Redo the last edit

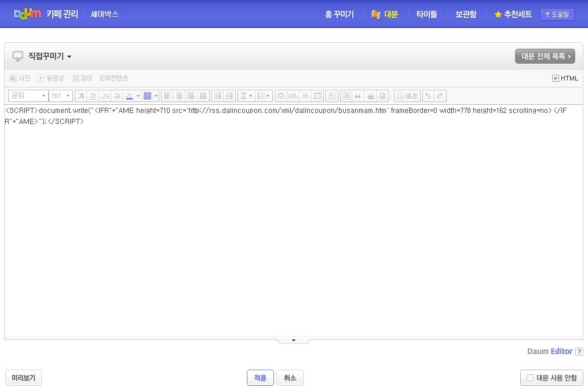coord(440,96)
